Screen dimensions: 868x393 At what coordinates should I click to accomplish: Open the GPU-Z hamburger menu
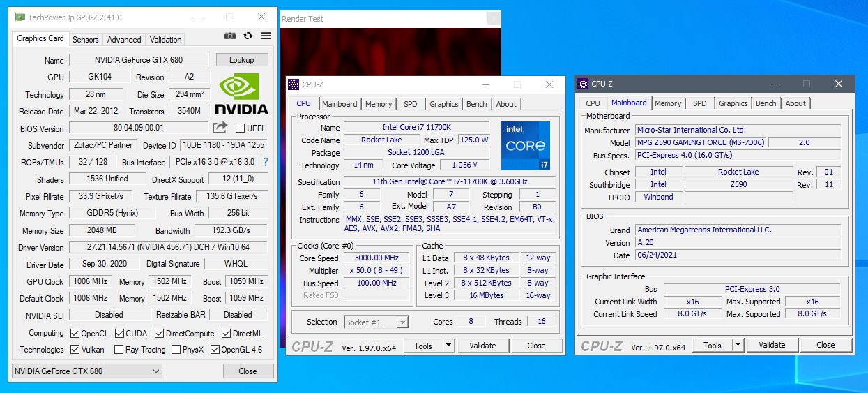coord(266,36)
